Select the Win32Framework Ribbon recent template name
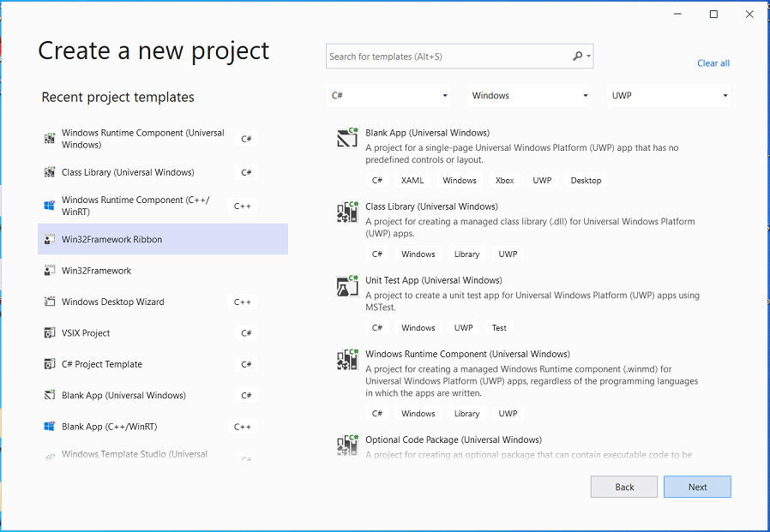 coord(112,240)
